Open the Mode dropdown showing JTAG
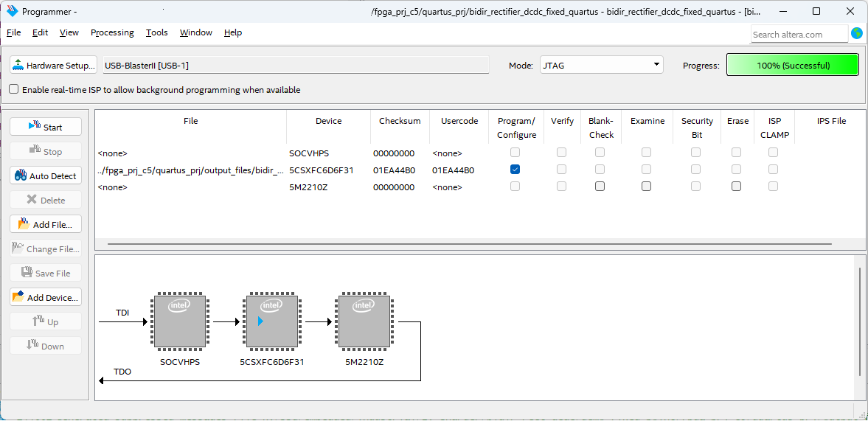The width and height of the screenshot is (868, 421). [601, 65]
